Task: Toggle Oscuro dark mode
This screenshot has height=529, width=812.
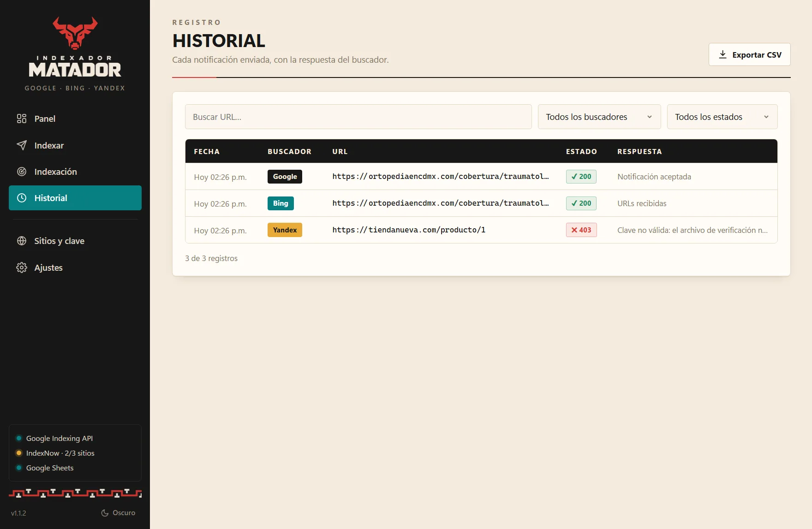Action: [x=118, y=513]
